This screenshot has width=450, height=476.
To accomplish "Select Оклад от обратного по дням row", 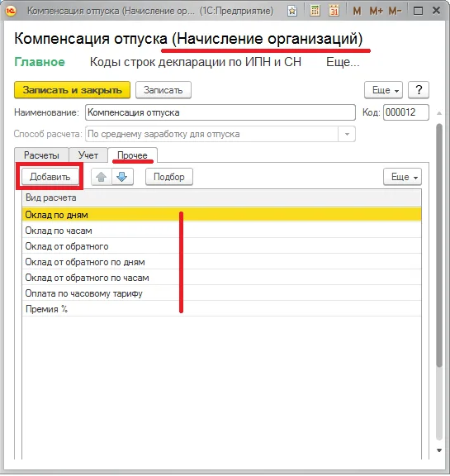I will [221, 262].
